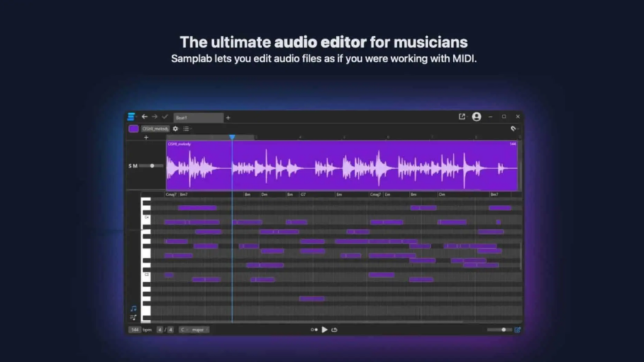
Task: Solo the OSHI_melody track
Action: (x=130, y=166)
